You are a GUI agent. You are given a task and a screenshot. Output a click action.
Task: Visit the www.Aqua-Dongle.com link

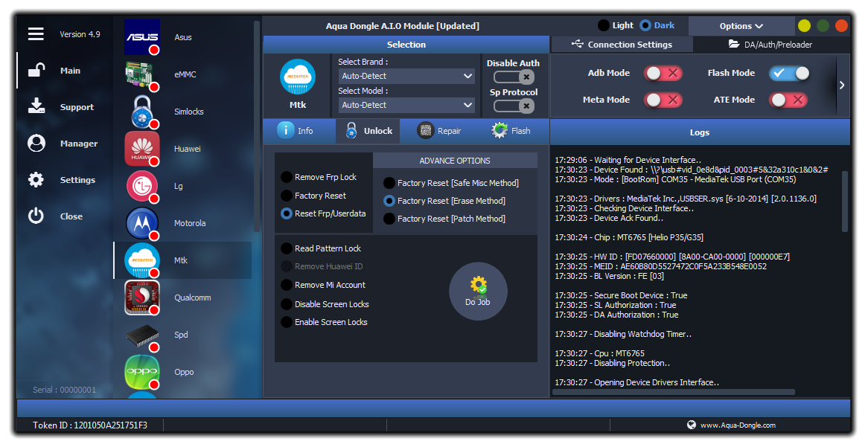click(737, 425)
